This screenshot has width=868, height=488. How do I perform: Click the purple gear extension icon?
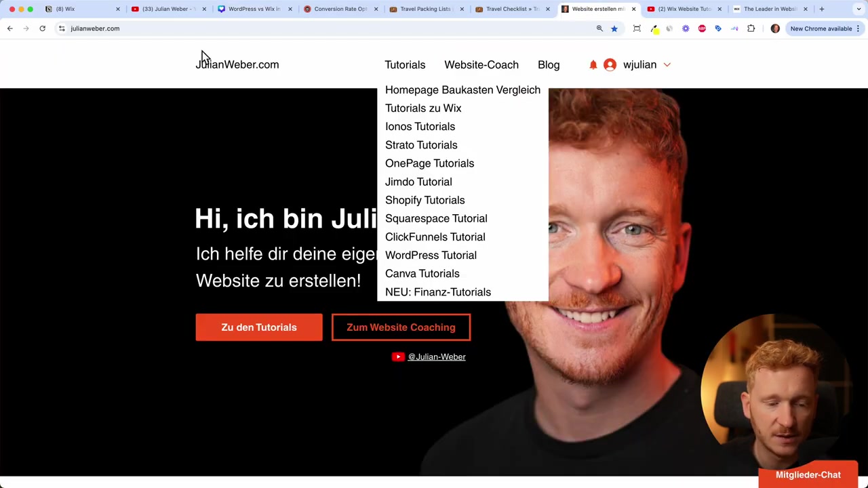coord(686,28)
